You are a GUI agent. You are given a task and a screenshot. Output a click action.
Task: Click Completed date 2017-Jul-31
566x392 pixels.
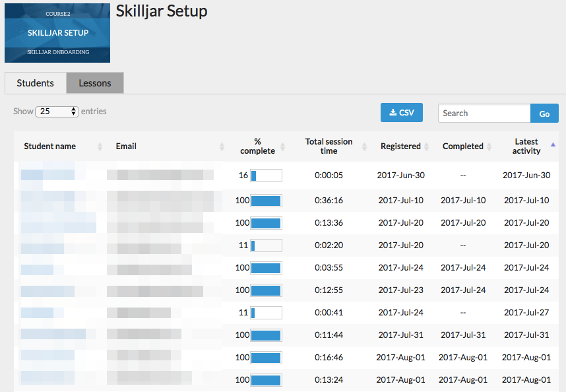tap(463, 335)
